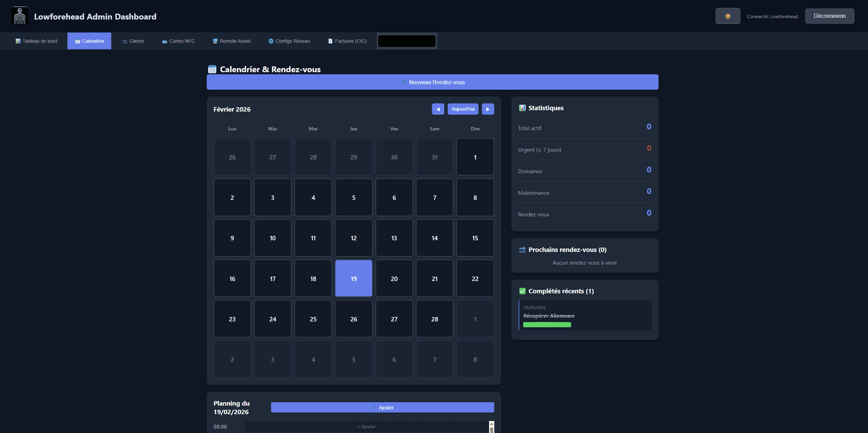Go to the next month with the right arrow
This screenshot has height=433, width=868.
click(488, 109)
